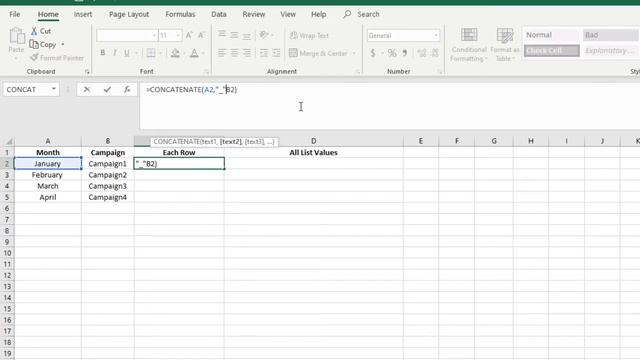Viewport: 640px width, 360px height.
Task: Select column D header
Action: (x=313, y=141)
